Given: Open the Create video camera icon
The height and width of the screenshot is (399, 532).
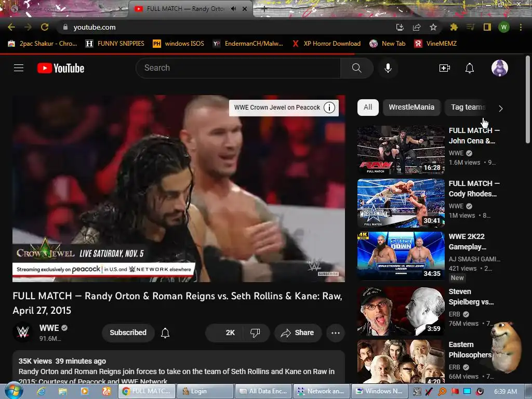Looking at the screenshot, I should (445, 68).
